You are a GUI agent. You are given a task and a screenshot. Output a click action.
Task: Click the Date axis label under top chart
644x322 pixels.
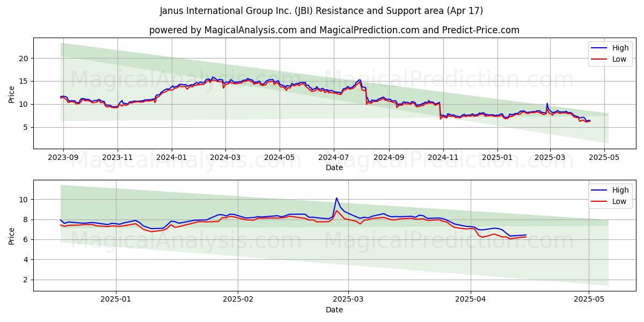[334, 168]
